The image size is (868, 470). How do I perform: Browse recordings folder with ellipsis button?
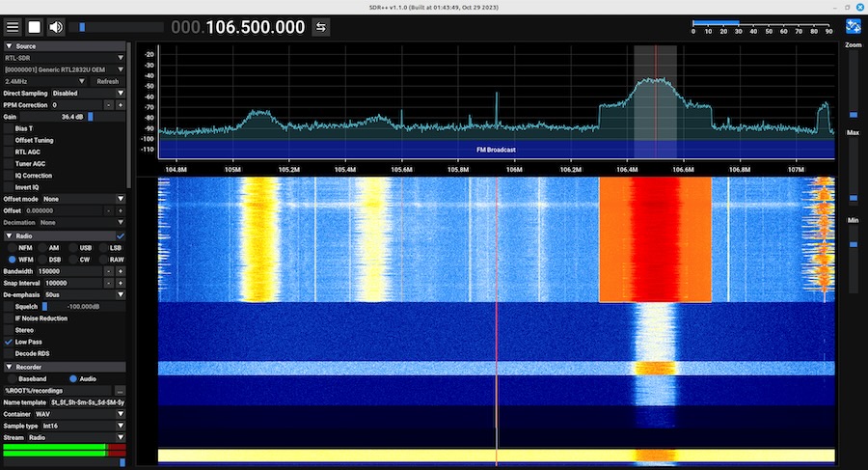coord(120,391)
